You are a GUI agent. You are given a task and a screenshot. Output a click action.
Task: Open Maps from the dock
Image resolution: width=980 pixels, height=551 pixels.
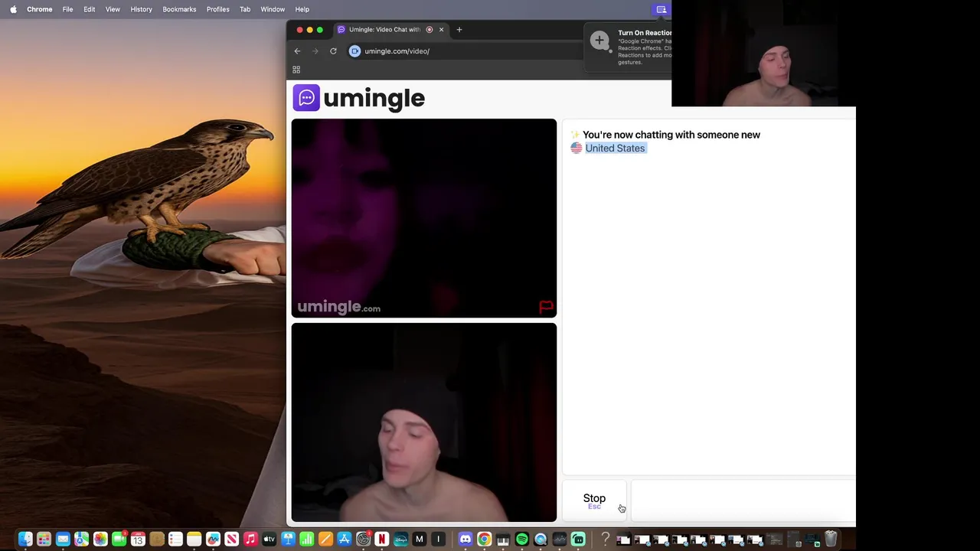click(81, 540)
